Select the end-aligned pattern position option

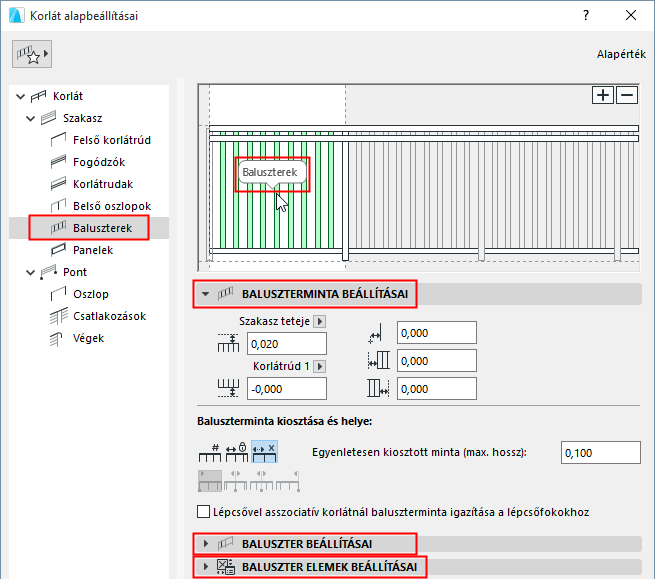(x=287, y=481)
